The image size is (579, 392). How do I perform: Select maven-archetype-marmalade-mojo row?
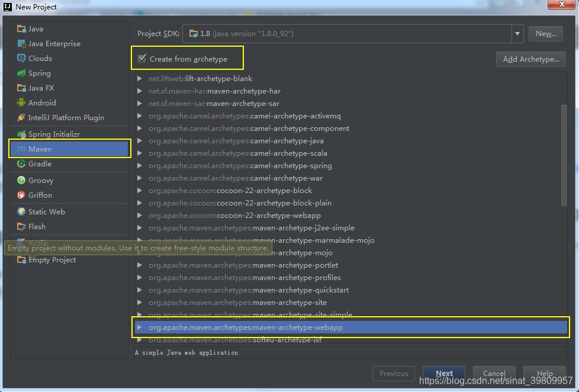point(351,240)
